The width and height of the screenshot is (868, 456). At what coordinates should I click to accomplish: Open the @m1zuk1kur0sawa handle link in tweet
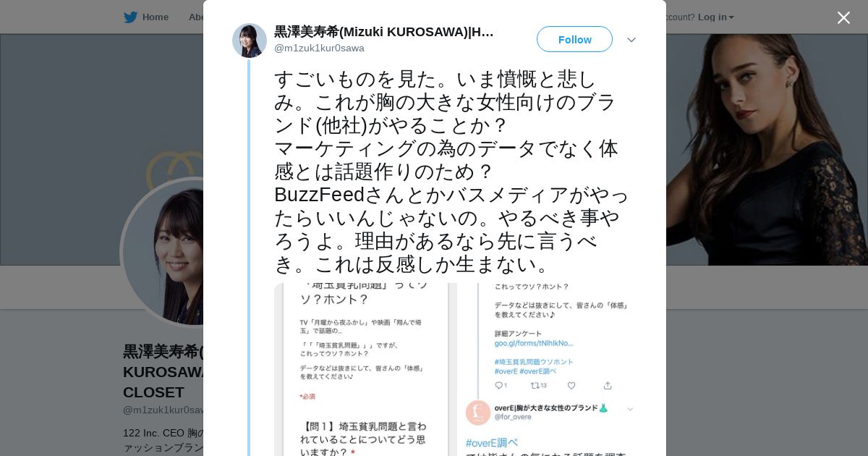pos(319,48)
